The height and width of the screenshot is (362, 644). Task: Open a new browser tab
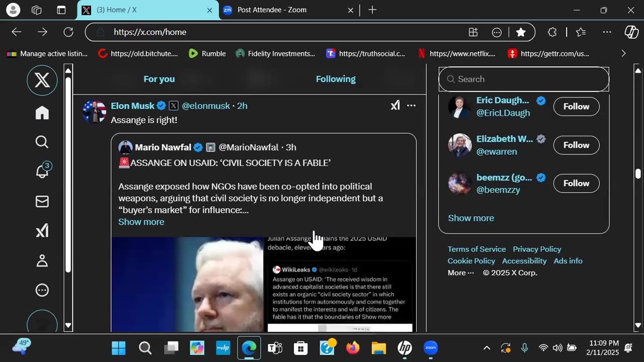click(x=372, y=10)
